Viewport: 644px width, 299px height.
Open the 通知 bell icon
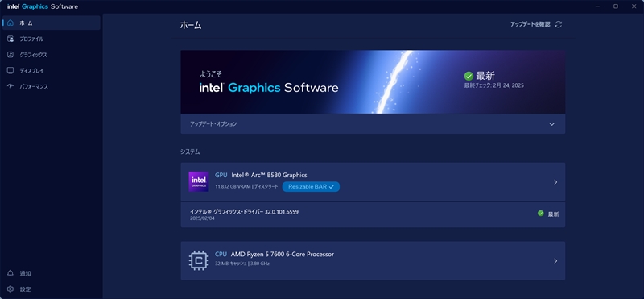click(x=10, y=273)
